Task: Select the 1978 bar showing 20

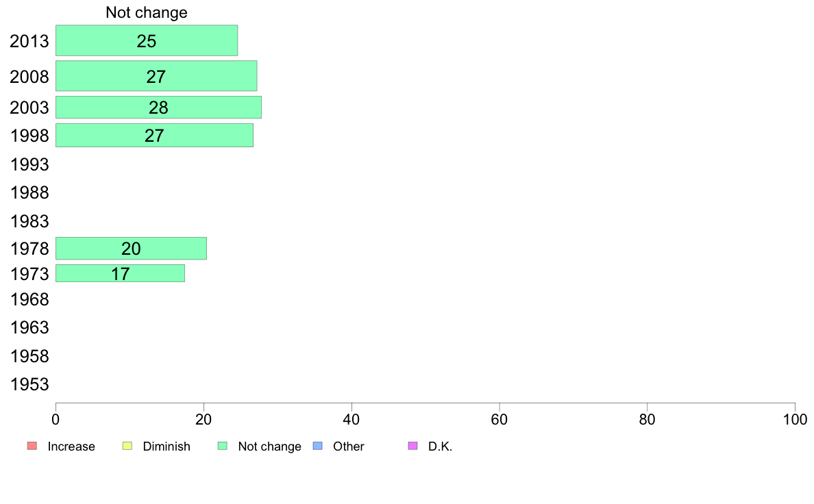Action: [131, 248]
